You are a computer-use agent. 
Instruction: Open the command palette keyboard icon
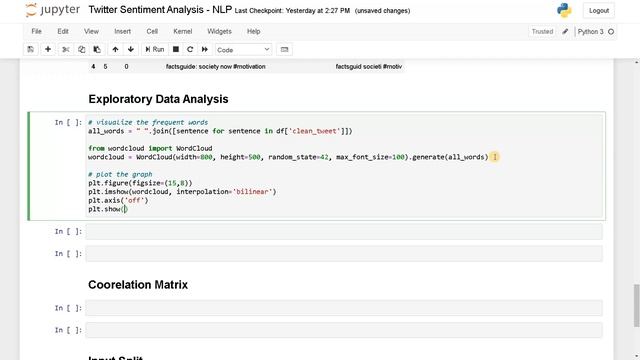(284, 49)
